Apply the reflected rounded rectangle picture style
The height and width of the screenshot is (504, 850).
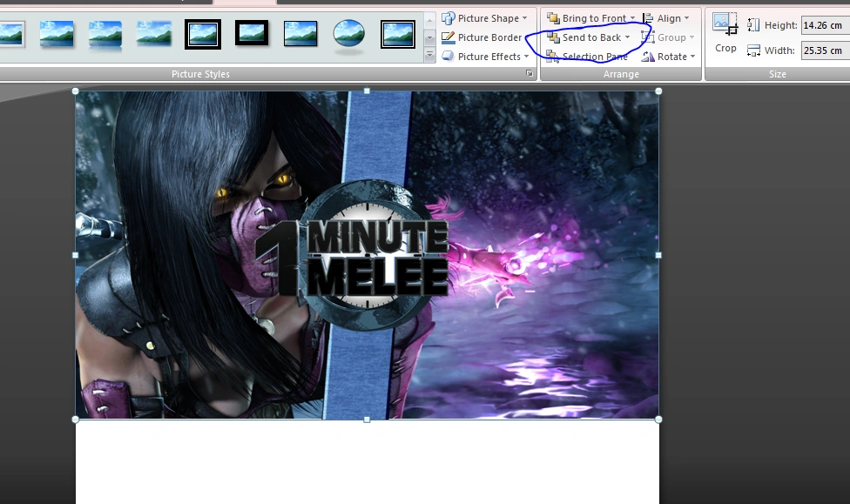(105, 35)
